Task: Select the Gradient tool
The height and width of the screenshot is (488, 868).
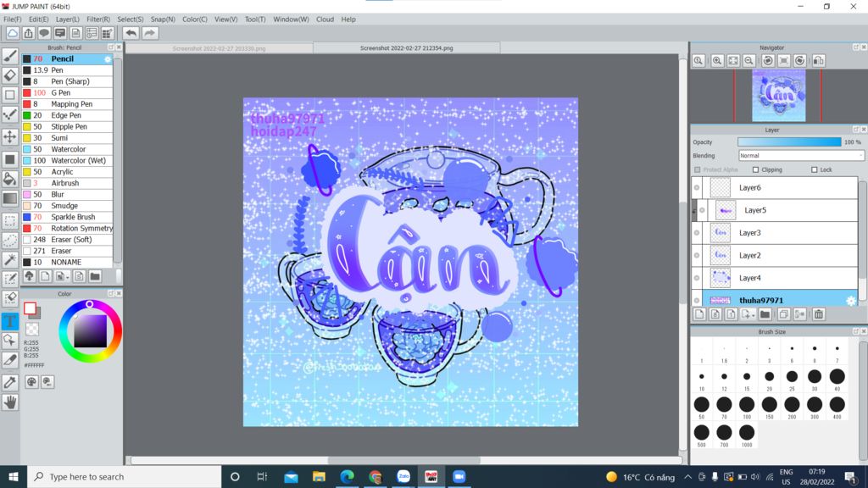Action: [x=10, y=198]
